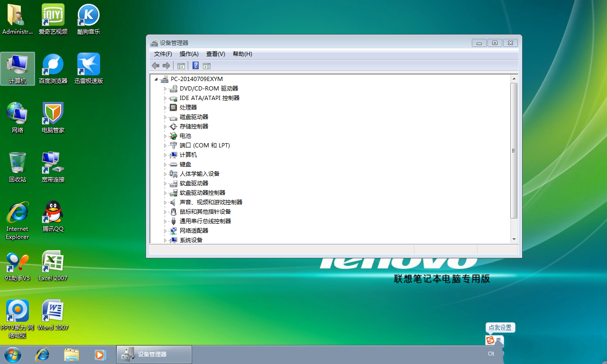607x364 pixels.
Task: Click the Back arrow in the toolbar
Action: 156,65
